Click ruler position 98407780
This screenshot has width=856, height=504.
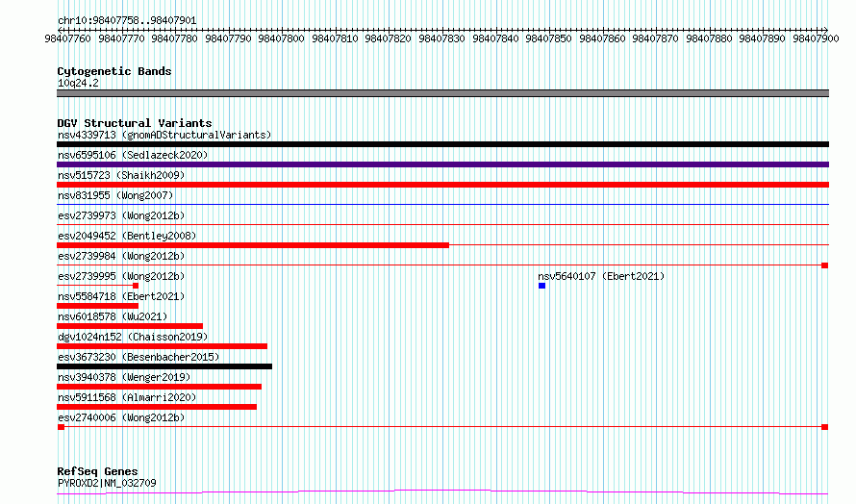tap(175, 38)
